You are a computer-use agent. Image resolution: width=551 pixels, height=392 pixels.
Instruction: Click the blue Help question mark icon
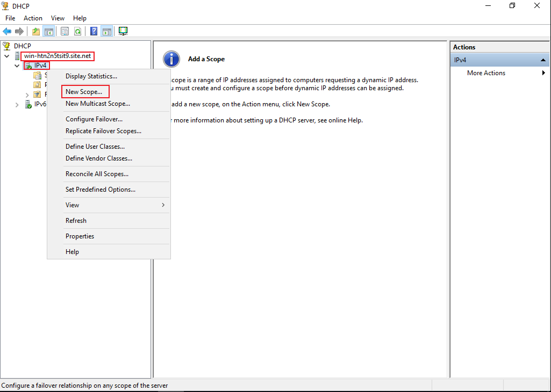pos(94,31)
